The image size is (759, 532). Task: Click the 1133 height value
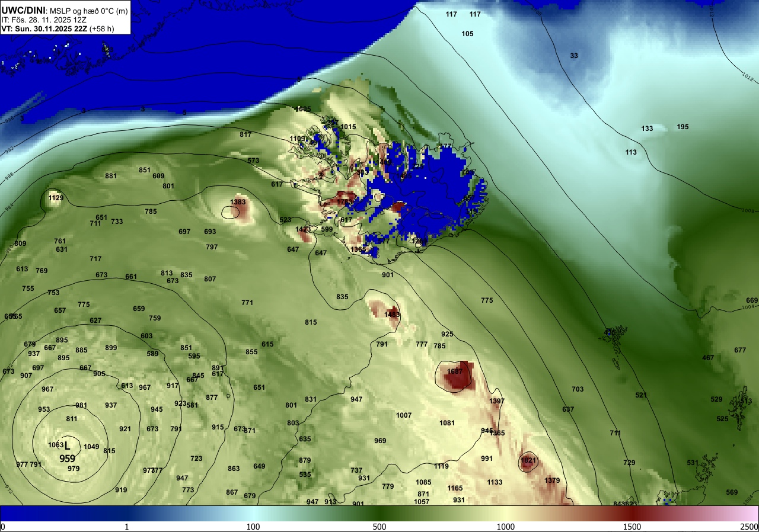pyautogui.click(x=495, y=482)
